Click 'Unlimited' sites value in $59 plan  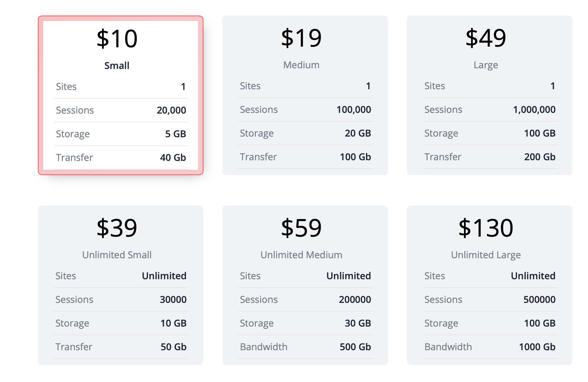(349, 276)
